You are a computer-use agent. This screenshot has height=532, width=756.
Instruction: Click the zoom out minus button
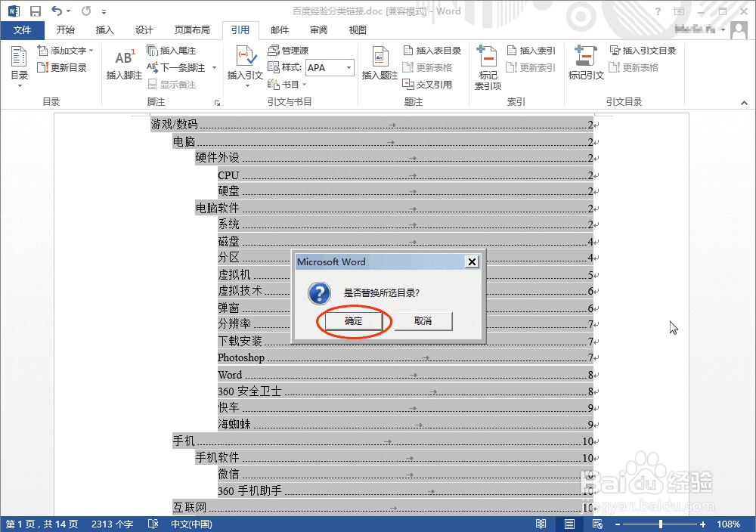tap(617, 524)
